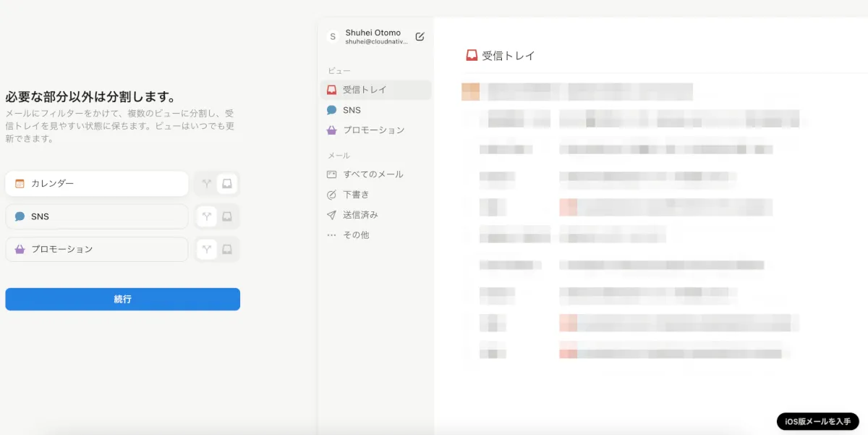Open the 受信トレイ view in sidebar

365,90
